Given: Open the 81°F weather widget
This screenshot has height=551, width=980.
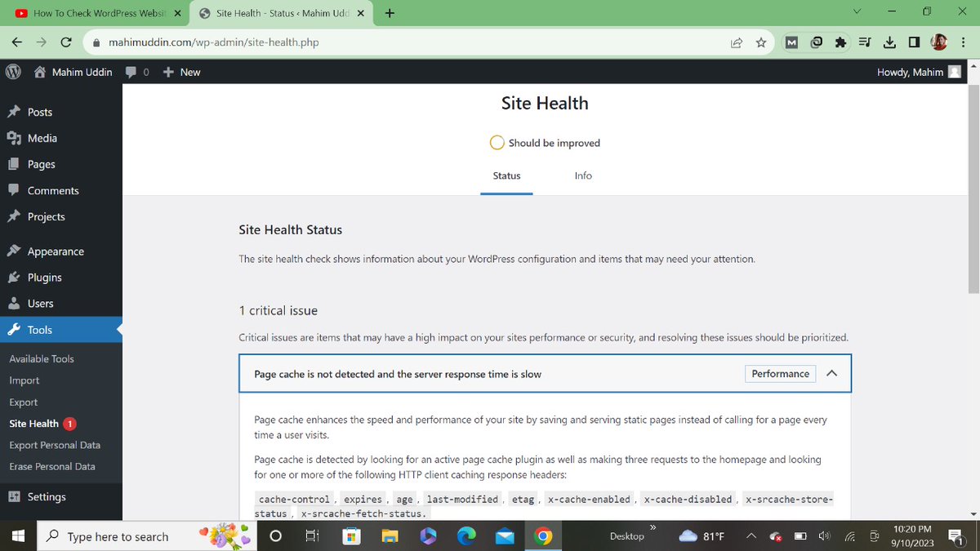Looking at the screenshot, I should 702,536.
